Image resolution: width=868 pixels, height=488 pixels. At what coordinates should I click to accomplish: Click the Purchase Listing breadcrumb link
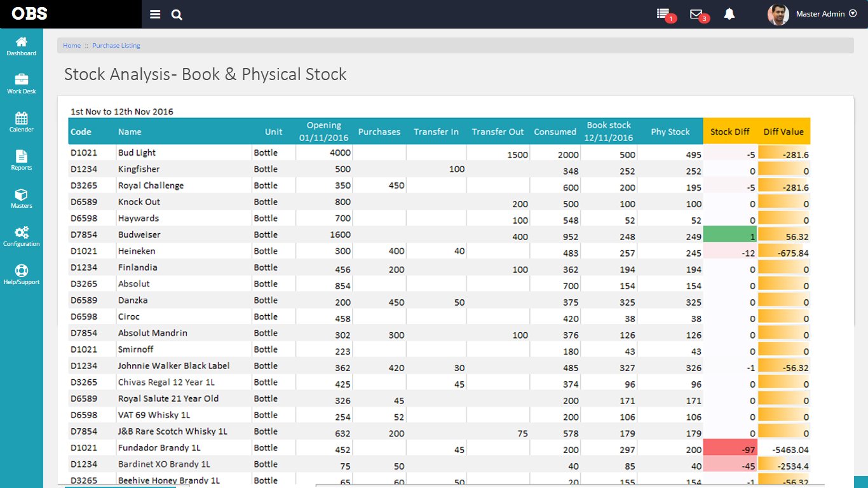pos(116,46)
